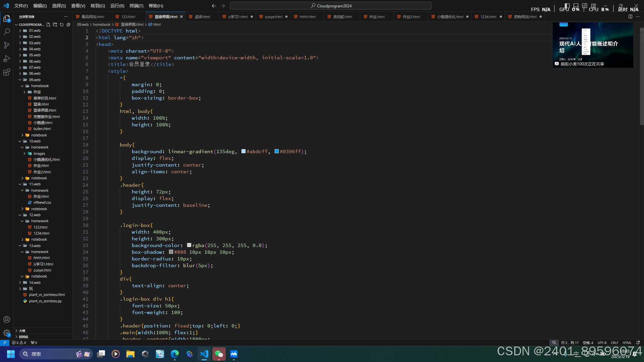Screen dimensions: 644x362
Task: Open the Manage gear settings icon
Action: coord(7,333)
